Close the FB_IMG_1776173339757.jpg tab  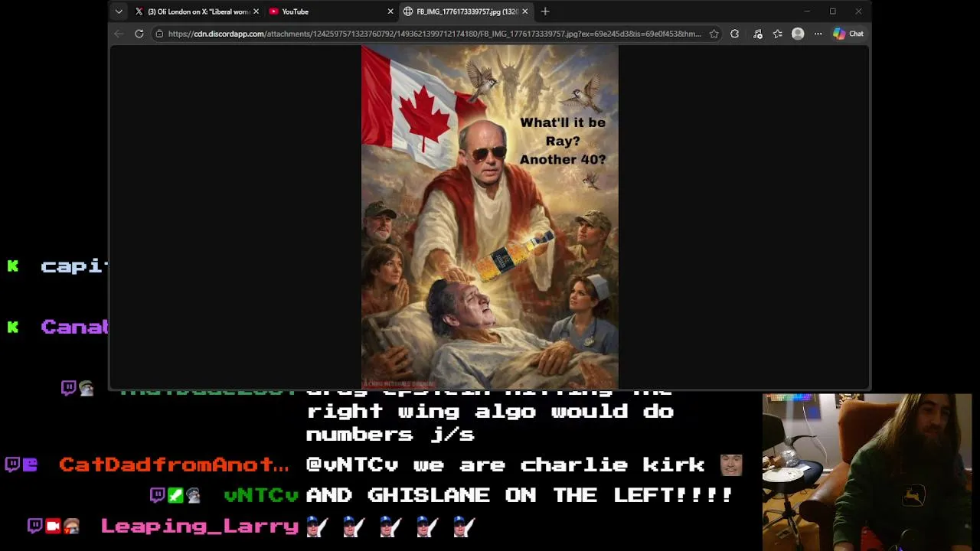click(x=525, y=11)
